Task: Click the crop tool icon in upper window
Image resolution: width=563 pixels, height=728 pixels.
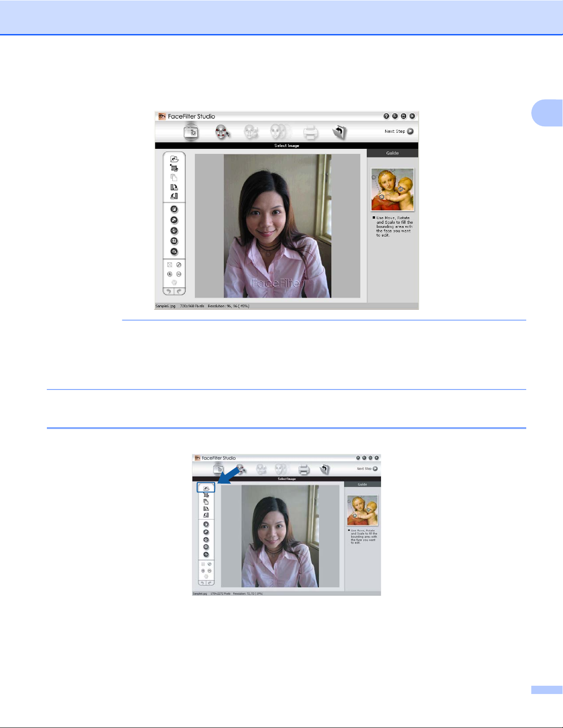Action: coord(174,168)
